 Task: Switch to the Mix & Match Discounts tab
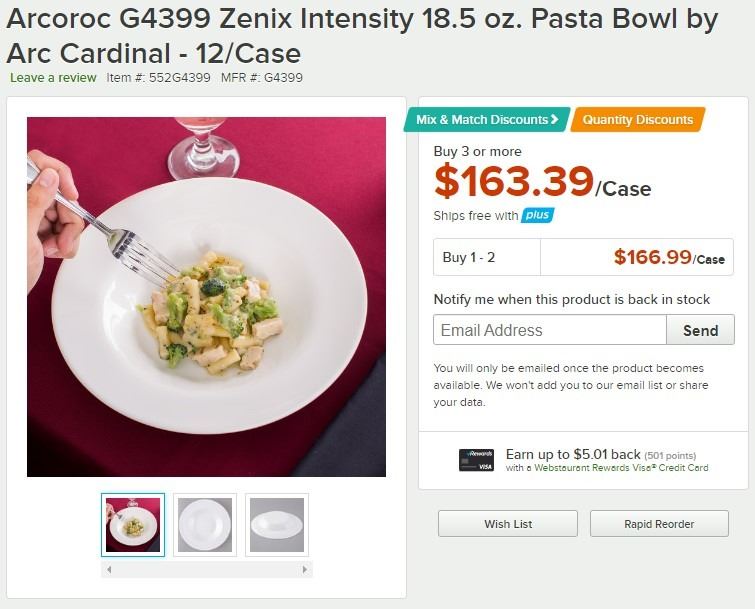(483, 120)
